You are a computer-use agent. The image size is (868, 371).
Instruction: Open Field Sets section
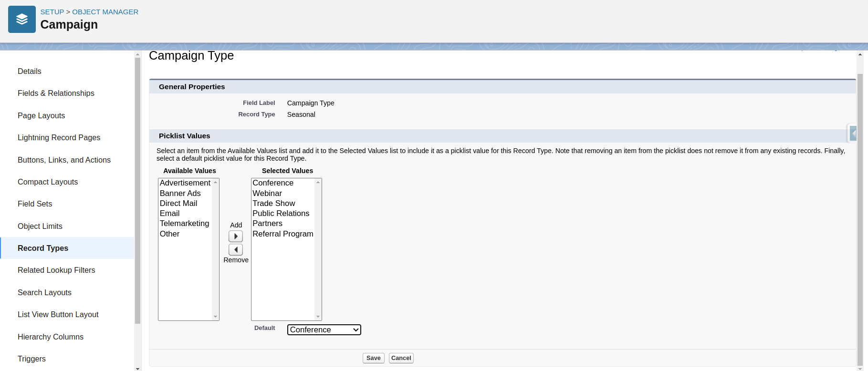(x=35, y=204)
